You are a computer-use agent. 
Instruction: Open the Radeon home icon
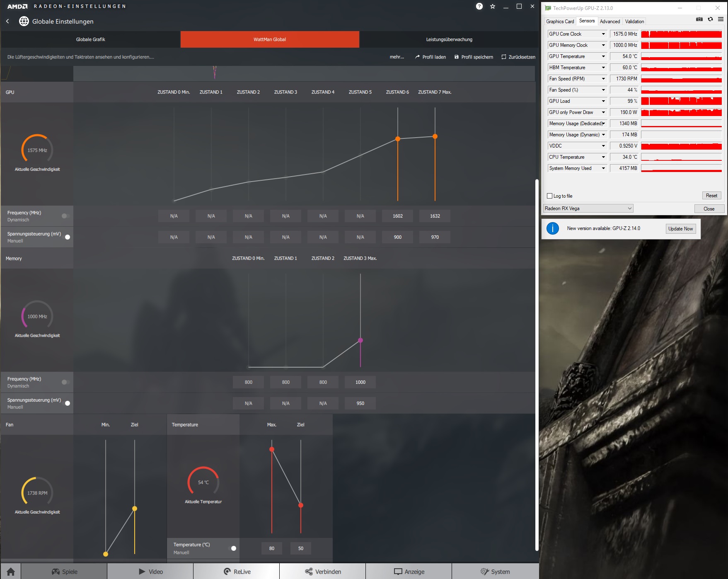pos(11,572)
